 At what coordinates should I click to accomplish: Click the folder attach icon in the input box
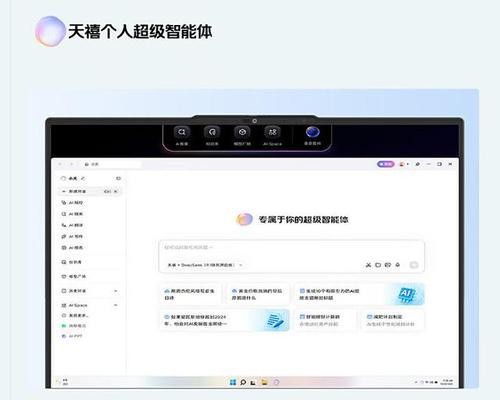pos(378,265)
